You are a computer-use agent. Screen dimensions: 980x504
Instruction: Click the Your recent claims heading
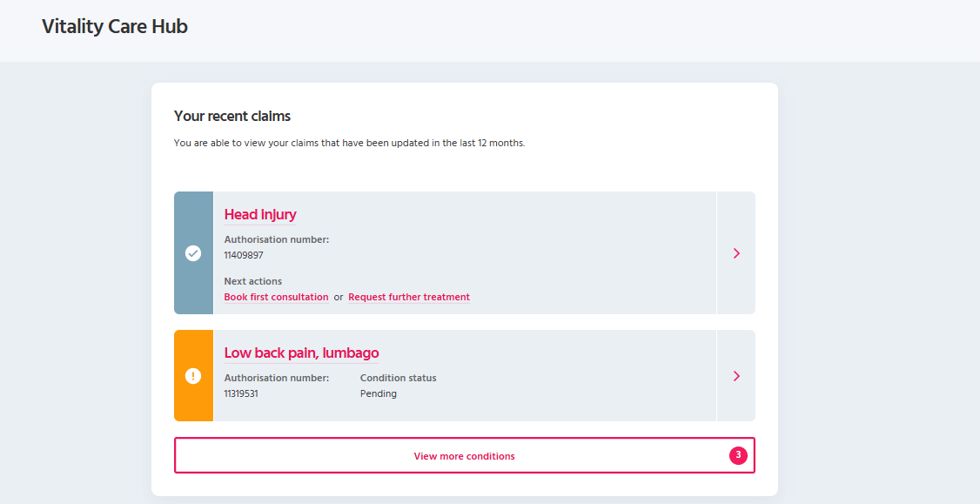[x=232, y=117]
